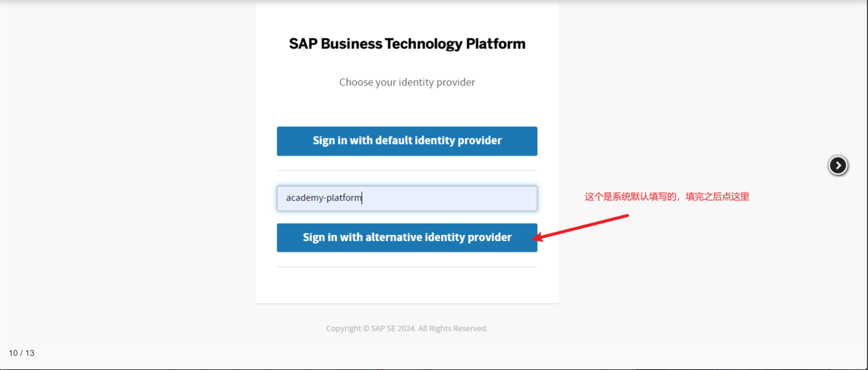Click the word "default" on the top button
The width and height of the screenshot is (868, 370).
pyautogui.click(x=393, y=141)
